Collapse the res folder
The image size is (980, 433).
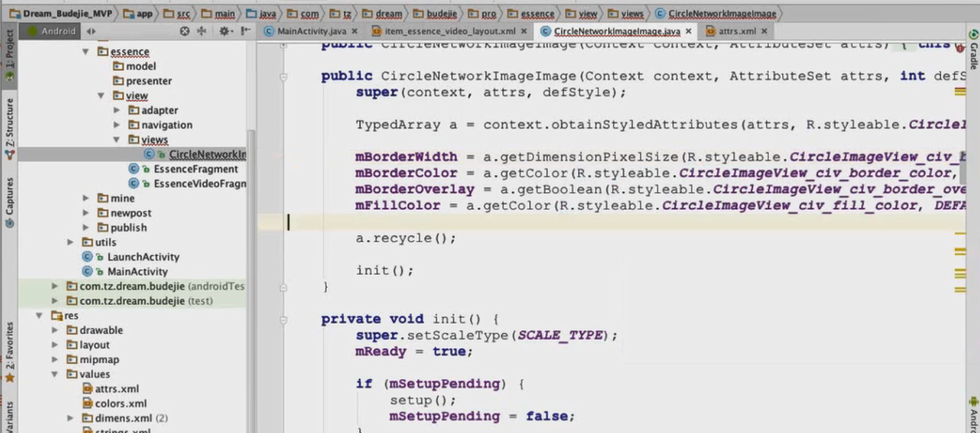click(x=39, y=315)
